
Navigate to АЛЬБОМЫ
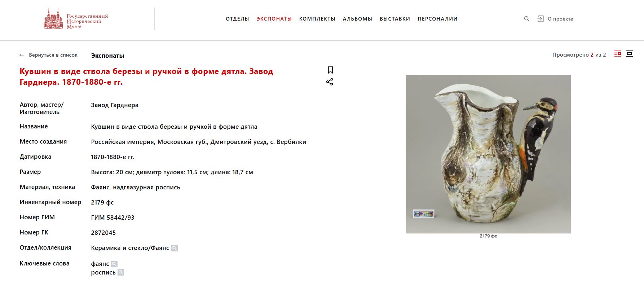tap(357, 19)
